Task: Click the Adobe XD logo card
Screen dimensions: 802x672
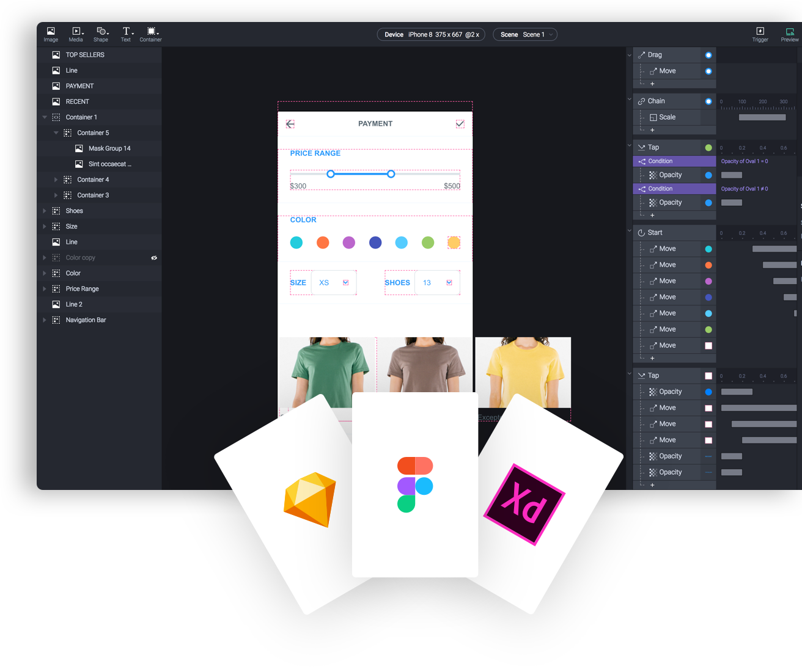Action: pos(524,505)
